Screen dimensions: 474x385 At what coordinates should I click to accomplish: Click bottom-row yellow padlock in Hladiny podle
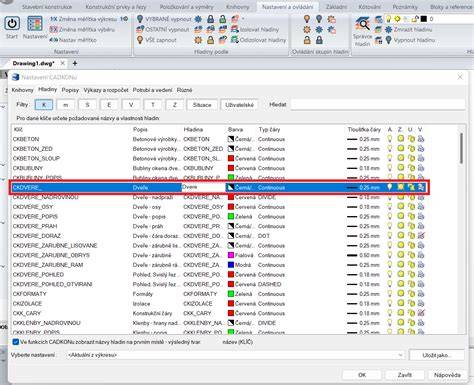pyautogui.click(x=210, y=40)
